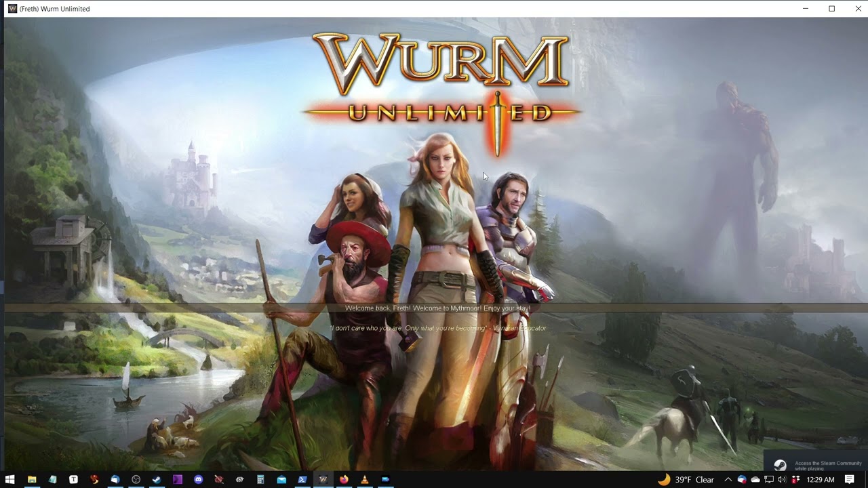This screenshot has height=488, width=868.
Task: Open the blue mail client taskbar icon
Action: coord(115,479)
